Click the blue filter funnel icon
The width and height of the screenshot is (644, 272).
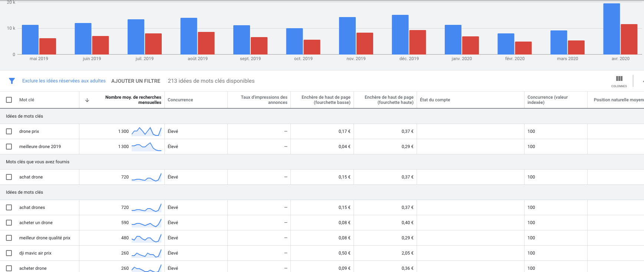click(x=12, y=81)
